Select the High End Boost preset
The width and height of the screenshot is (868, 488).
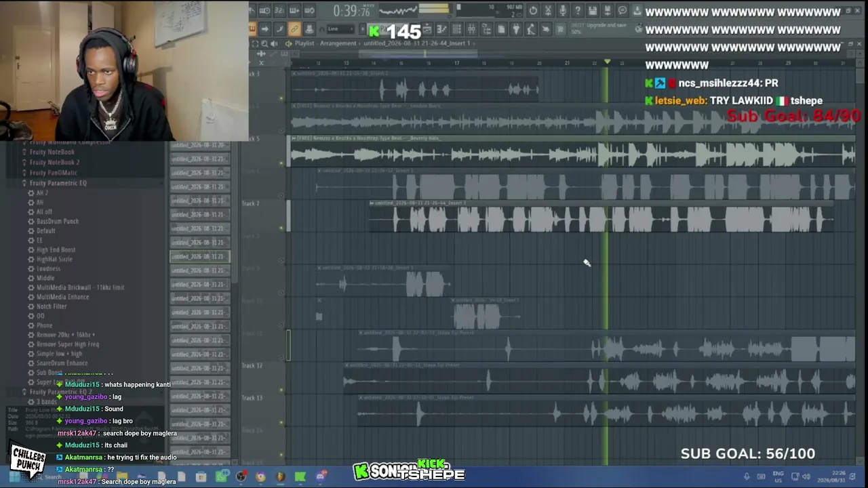(x=56, y=250)
